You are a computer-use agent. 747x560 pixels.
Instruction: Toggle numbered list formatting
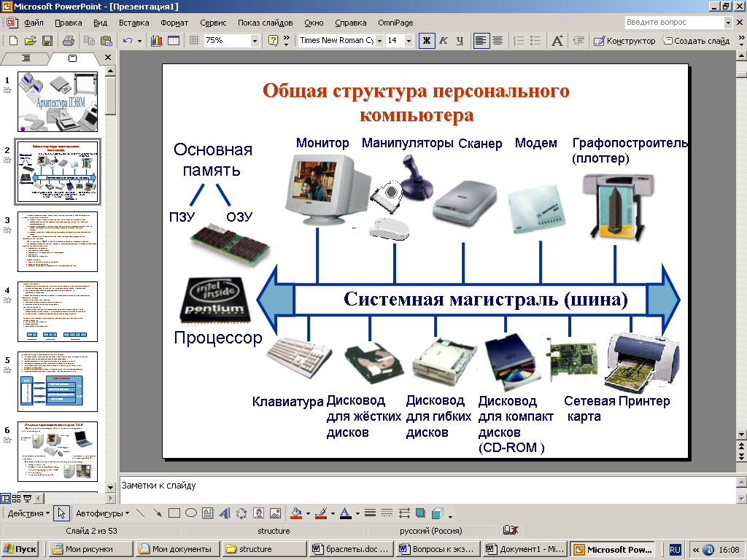click(519, 41)
